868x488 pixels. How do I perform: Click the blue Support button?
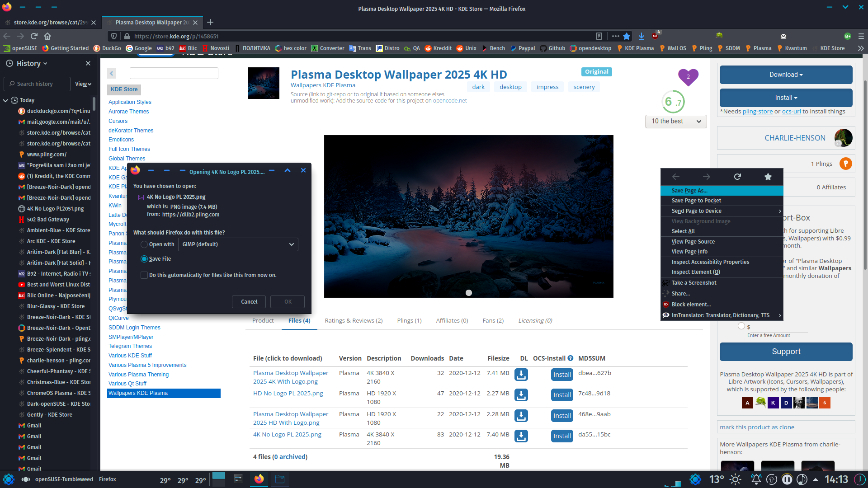pos(786,352)
